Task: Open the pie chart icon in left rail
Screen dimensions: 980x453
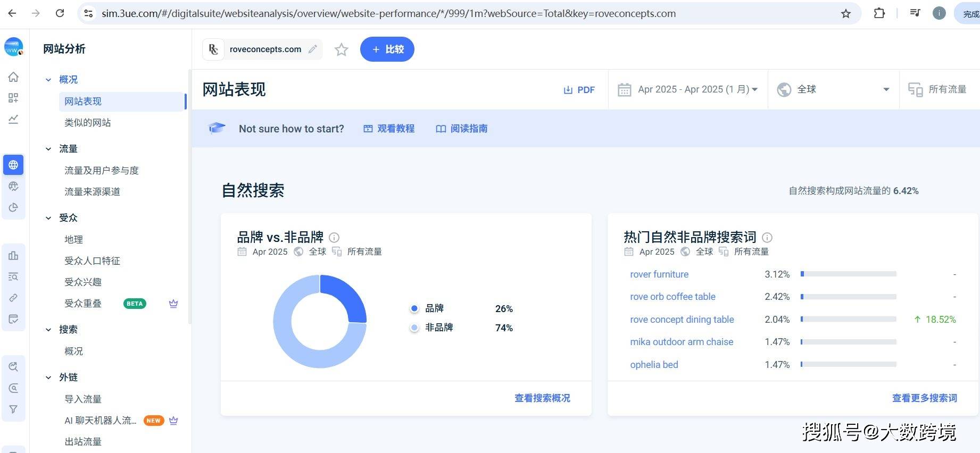Action: click(x=13, y=207)
